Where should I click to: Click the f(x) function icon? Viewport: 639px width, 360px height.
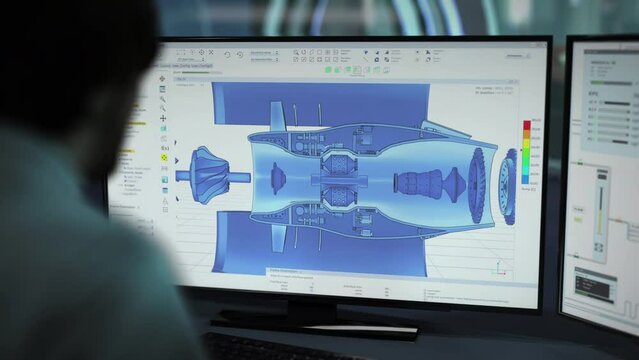tap(165, 148)
